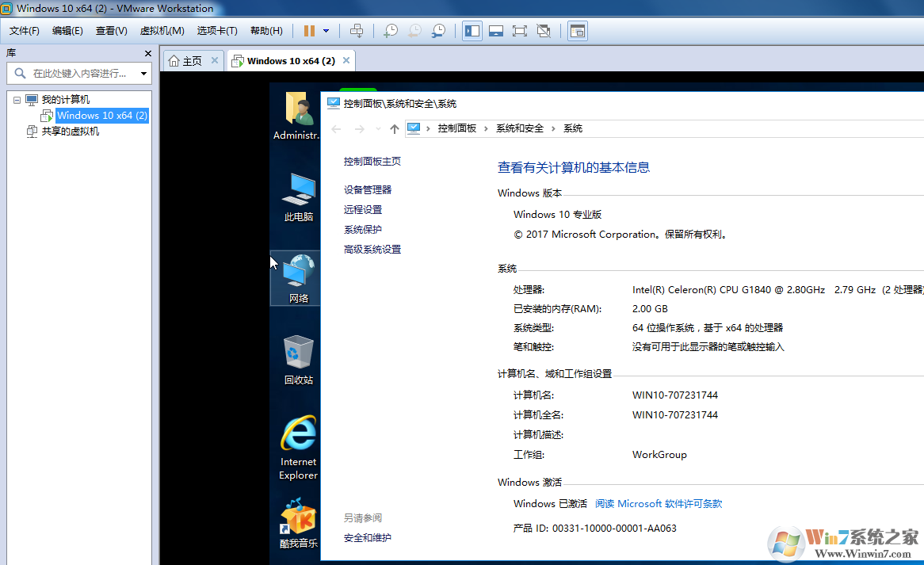The height and width of the screenshot is (565, 924).
Task: Click Send Ctrl+Alt+Del toolbar icon
Action: click(357, 31)
